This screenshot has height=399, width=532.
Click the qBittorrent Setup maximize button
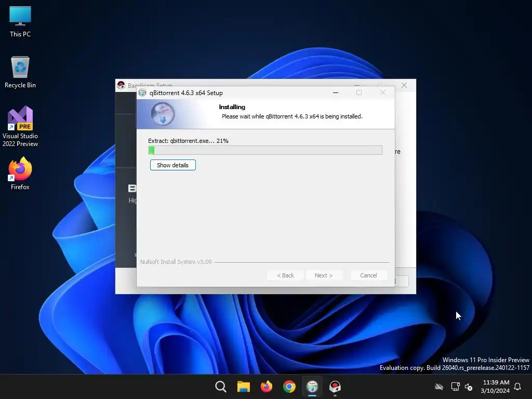pos(359,92)
